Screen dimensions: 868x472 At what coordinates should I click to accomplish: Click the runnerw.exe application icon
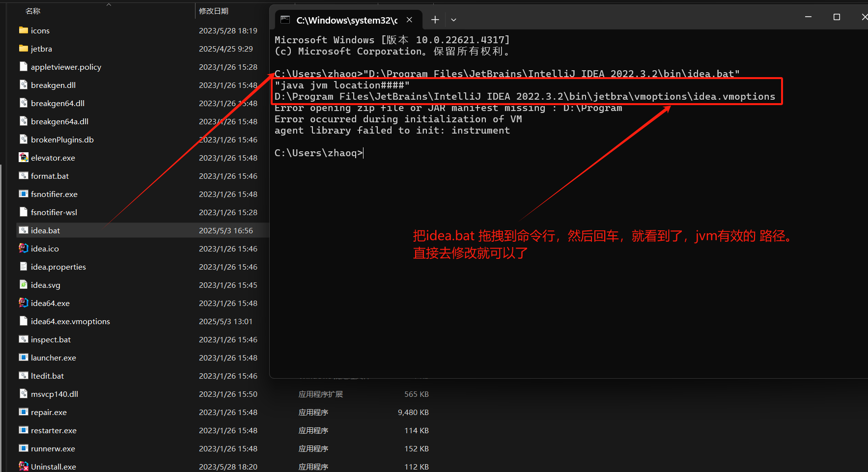(x=23, y=448)
